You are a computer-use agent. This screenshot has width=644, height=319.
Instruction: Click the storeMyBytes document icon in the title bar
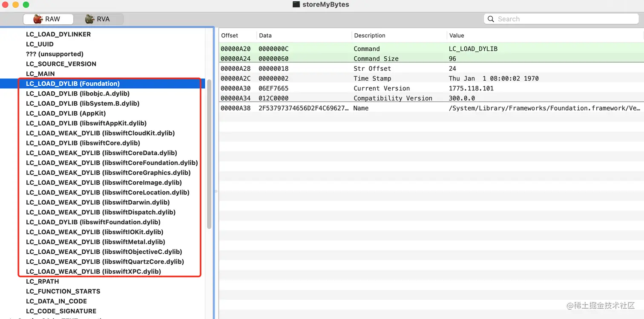[296, 5]
